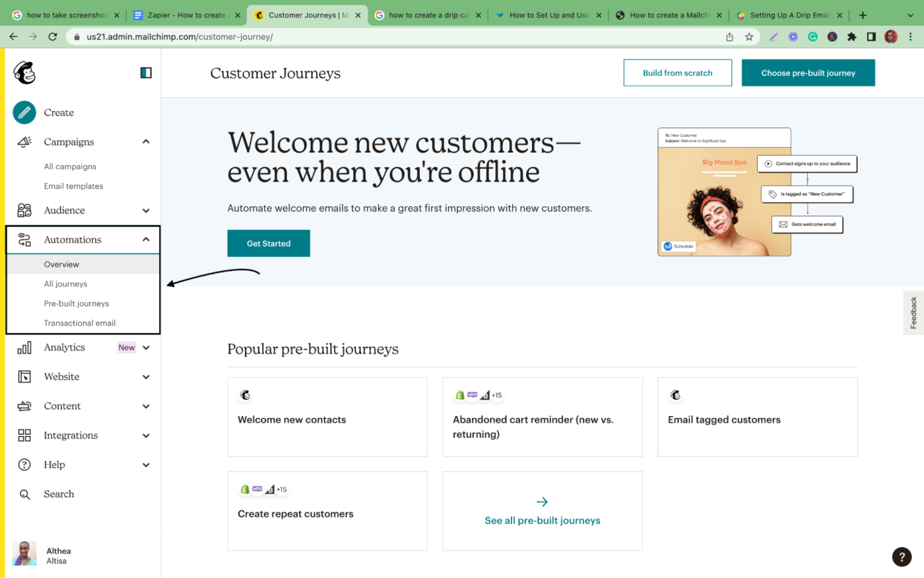Select All journeys under Automations
This screenshot has height=578, width=924.
[x=65, y=284]
